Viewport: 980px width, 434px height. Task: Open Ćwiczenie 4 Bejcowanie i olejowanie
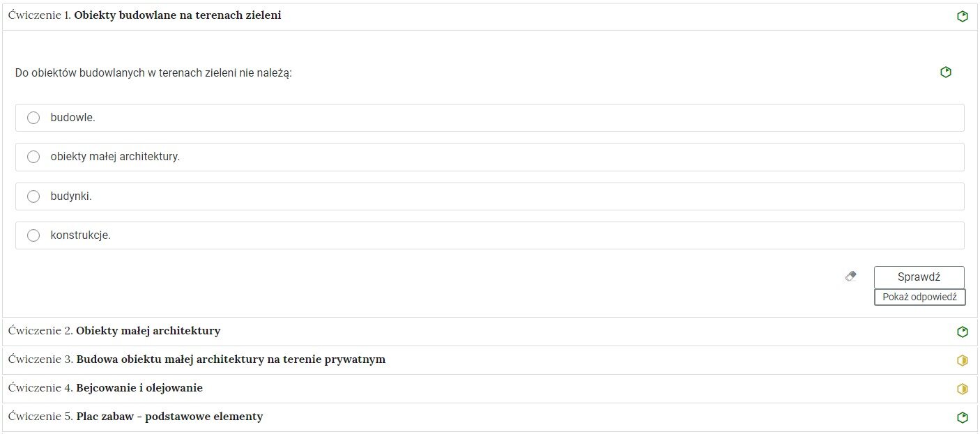(139, 388)
